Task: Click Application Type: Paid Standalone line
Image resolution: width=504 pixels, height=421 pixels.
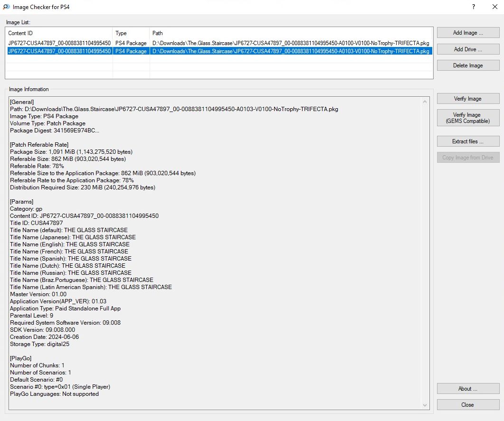Action: click(65, 309)
